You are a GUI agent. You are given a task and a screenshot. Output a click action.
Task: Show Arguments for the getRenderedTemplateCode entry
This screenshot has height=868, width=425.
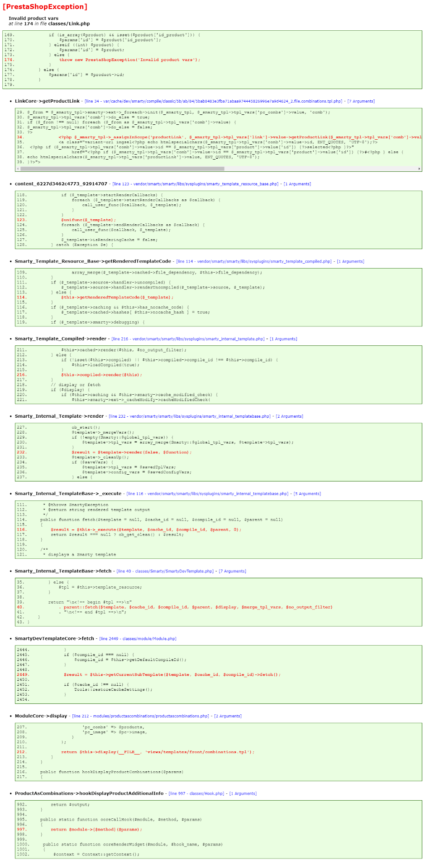[350, 261]
